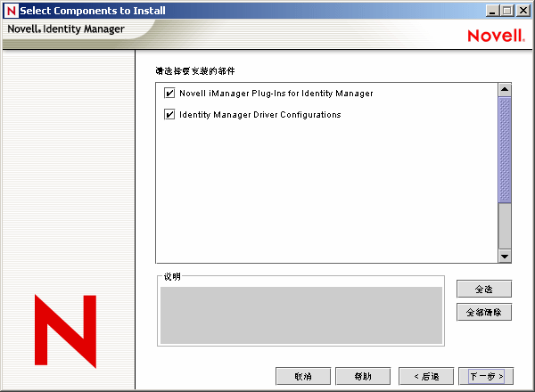
Task: Proceed with the 下一步 > button
Action: [x=486, y=376]
